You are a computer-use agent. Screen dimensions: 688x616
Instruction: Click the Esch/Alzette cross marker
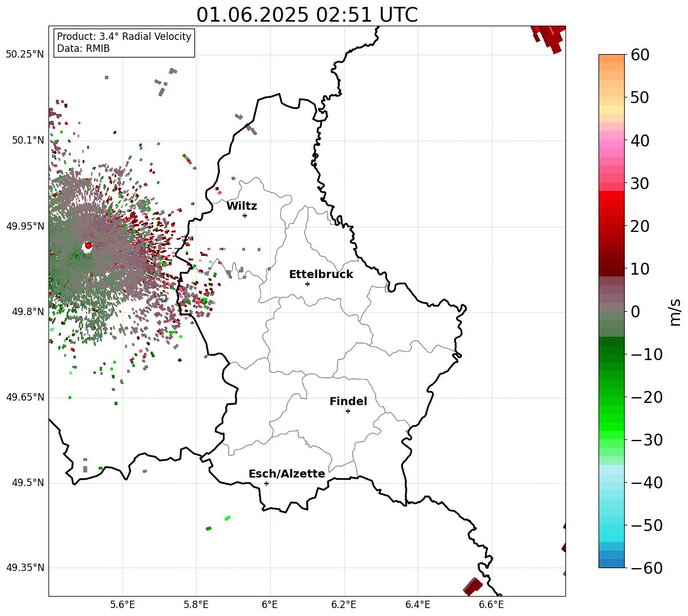tap(266, 483)
